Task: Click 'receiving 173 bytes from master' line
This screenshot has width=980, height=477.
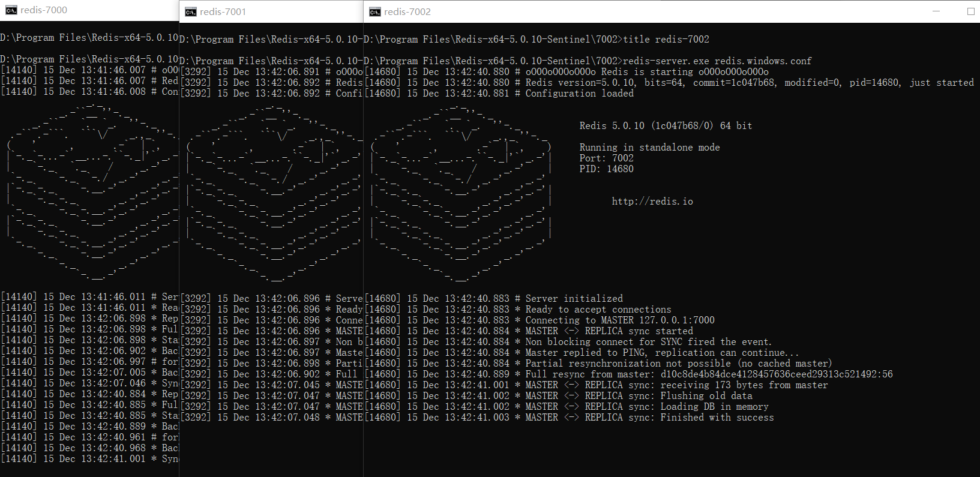Action: [597, 385]
